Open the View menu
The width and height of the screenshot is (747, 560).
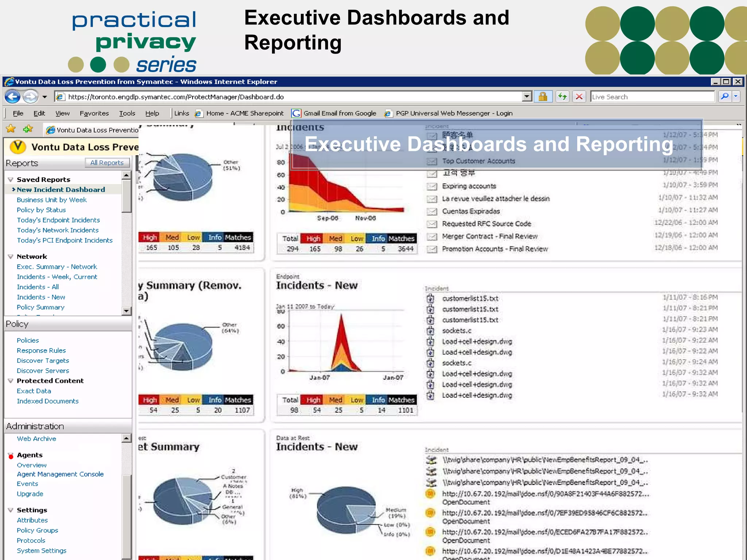pyautogui.click(x=62, y=113)
